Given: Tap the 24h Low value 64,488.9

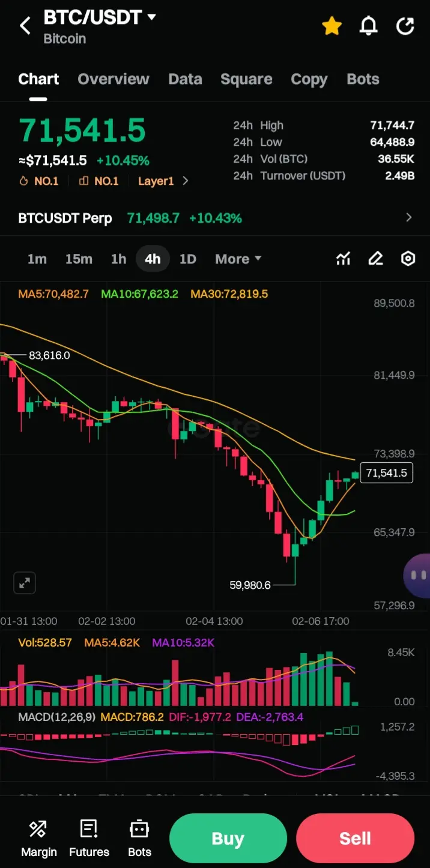Looking at the screenshot, I should click(x=392, y=142).
